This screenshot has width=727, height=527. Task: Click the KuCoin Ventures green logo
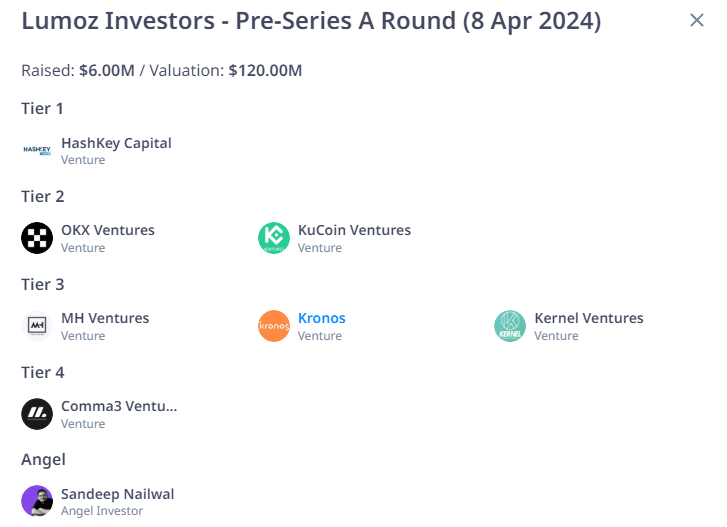[274, 238]
